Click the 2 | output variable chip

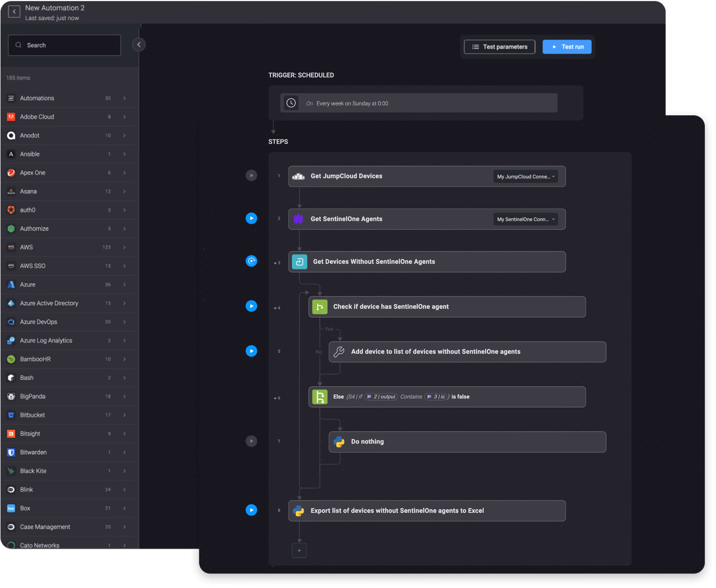pos(381,397)
